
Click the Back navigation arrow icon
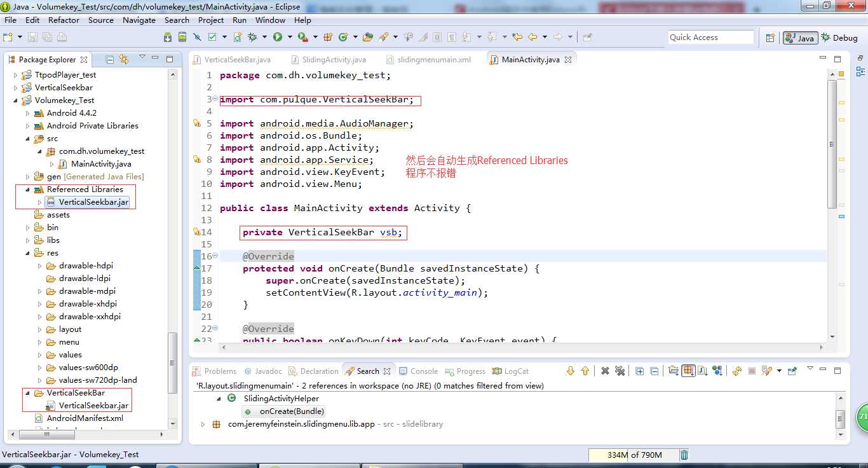click(532, 37)
